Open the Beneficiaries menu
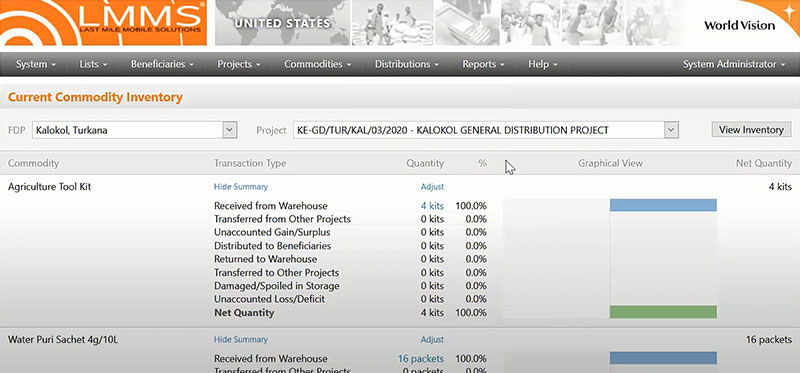 162,64
